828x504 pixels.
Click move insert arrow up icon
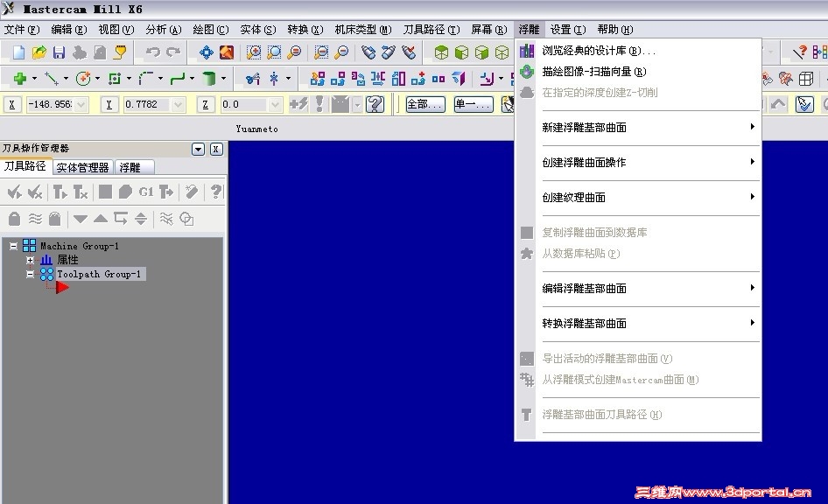101,219
